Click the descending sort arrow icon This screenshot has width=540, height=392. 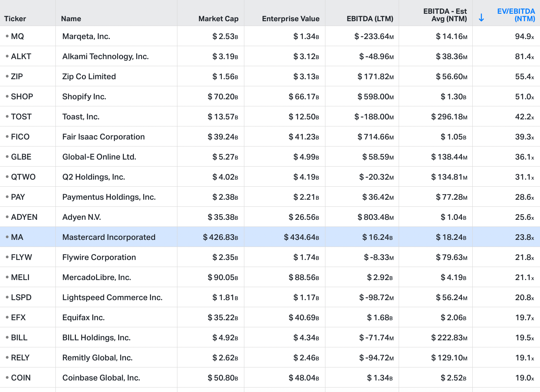(x=481, y=17)
